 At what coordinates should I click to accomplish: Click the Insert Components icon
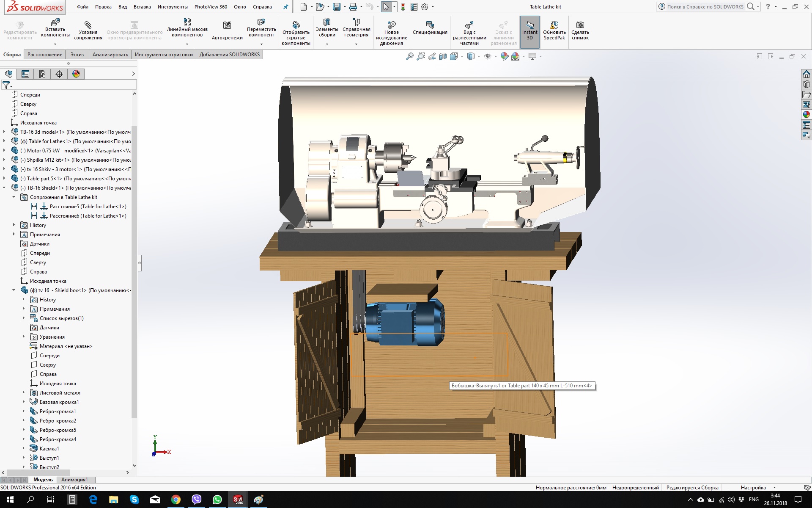pyautogui.click(x=55, y=22)
